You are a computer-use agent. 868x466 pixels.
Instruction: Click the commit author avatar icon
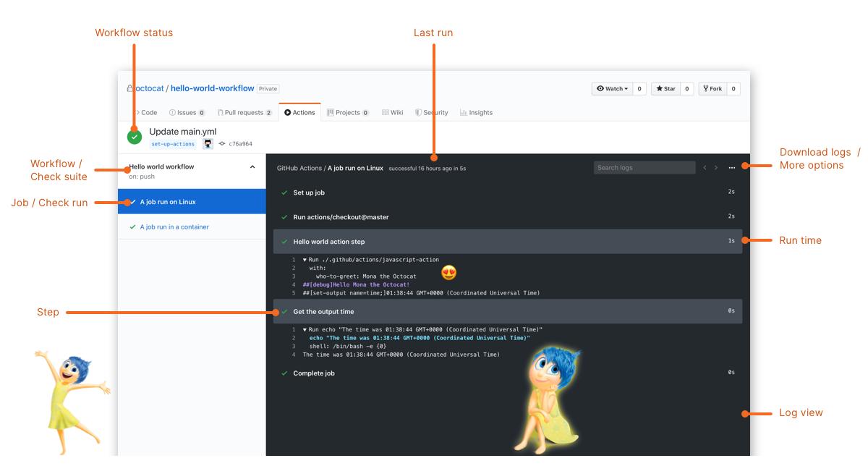tap(208, 144)
